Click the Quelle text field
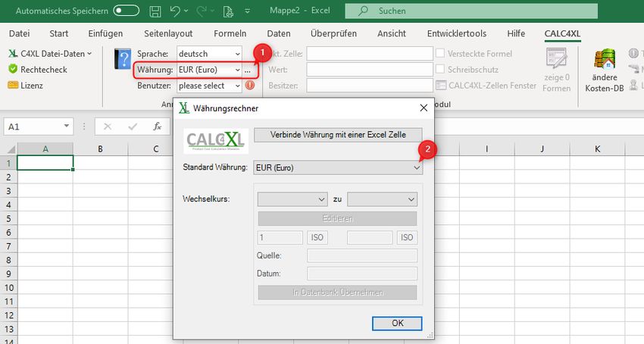 coord(362,255)
